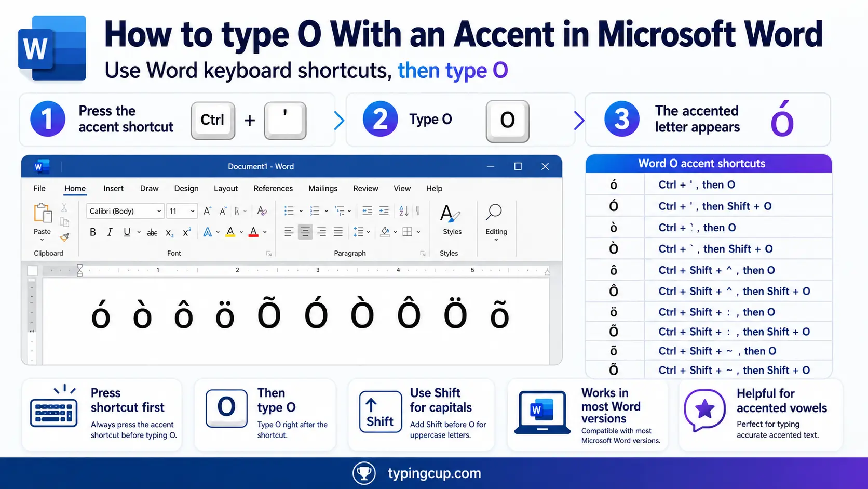Toggle the Center alignment button
Image resolution: width=868 pixels, height=489 pixels.
(x=305, y=232)
